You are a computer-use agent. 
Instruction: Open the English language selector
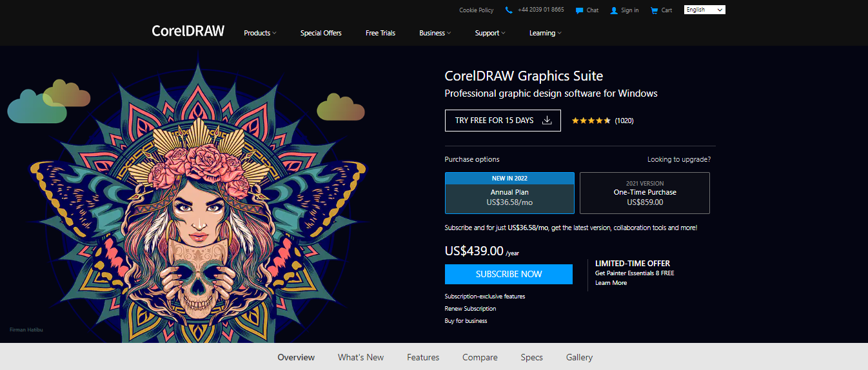coord(705,10)
